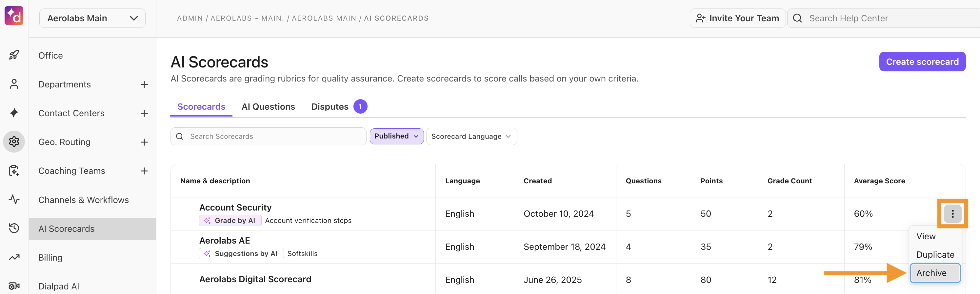Go to Billing in the sidebar
The image size is (980, 294).
point(50,258)
